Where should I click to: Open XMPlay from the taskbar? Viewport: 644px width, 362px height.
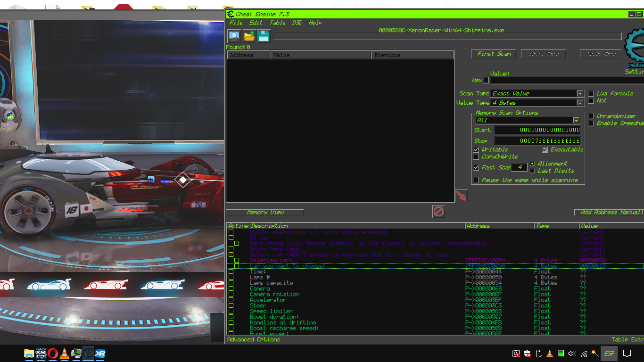(x=41, y=353)
